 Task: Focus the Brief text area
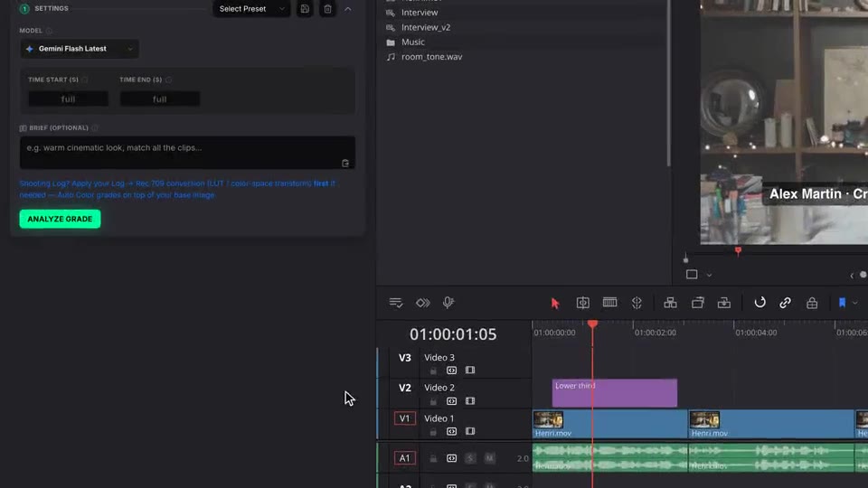click(x=187, y=152)
